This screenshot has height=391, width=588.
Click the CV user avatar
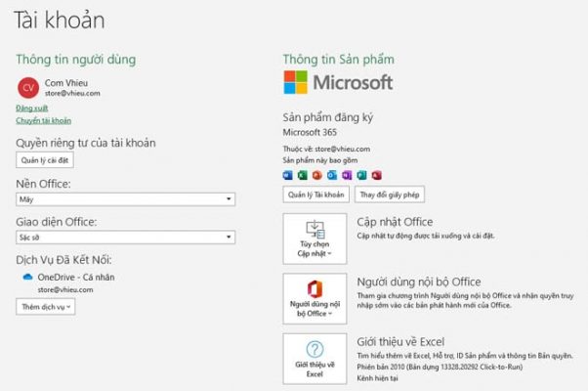pos(28,88)
